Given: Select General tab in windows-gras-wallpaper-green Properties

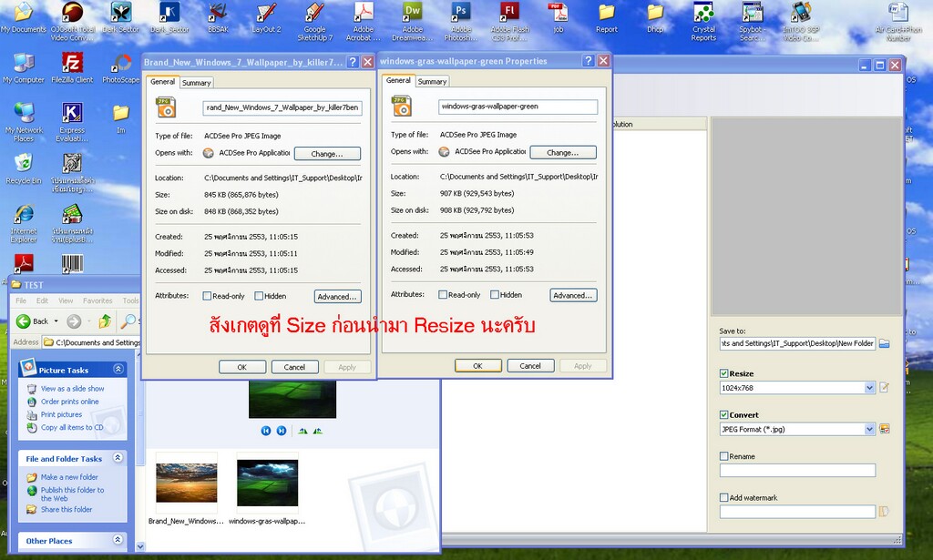Looking at the screenshot, I should point(398,80).
